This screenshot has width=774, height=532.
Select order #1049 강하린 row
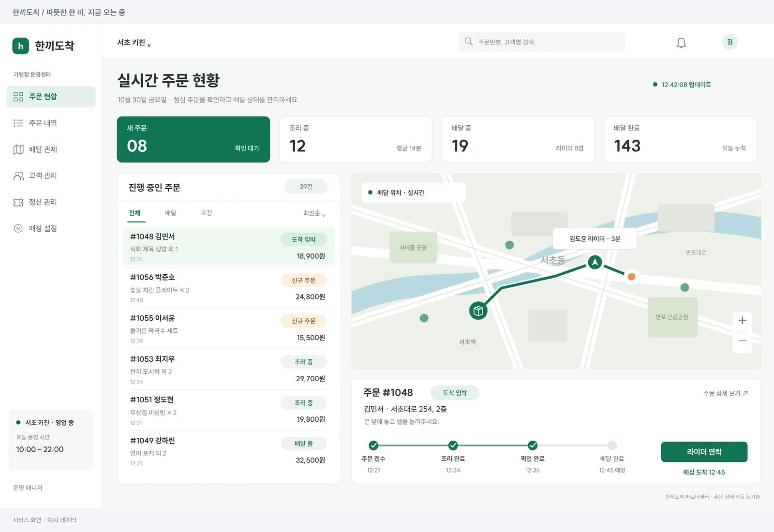(229, 451)
